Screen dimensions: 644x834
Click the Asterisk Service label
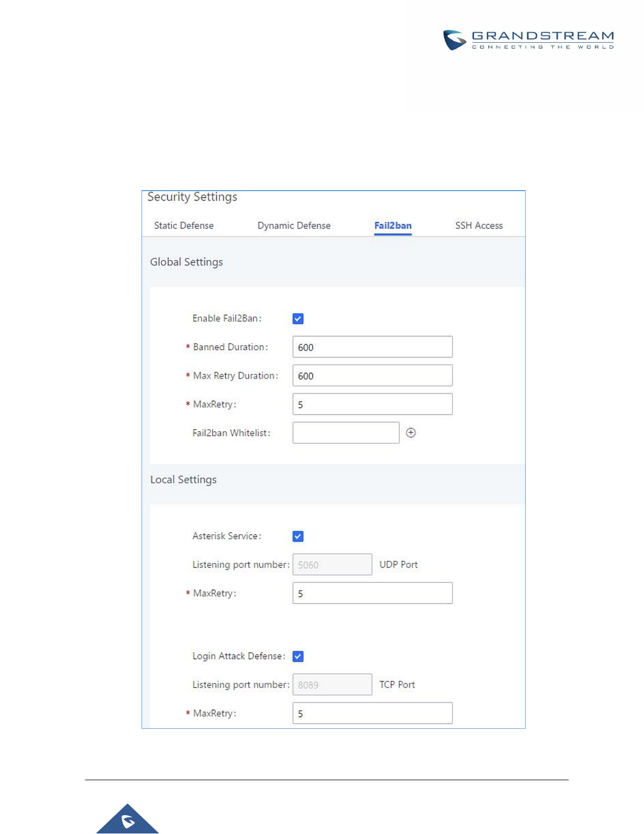227,536
